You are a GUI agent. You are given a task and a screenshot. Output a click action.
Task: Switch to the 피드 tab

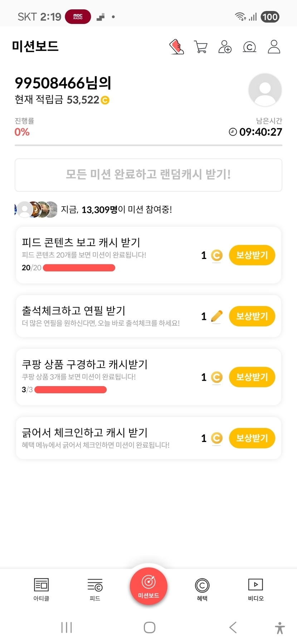click(95, 589)
